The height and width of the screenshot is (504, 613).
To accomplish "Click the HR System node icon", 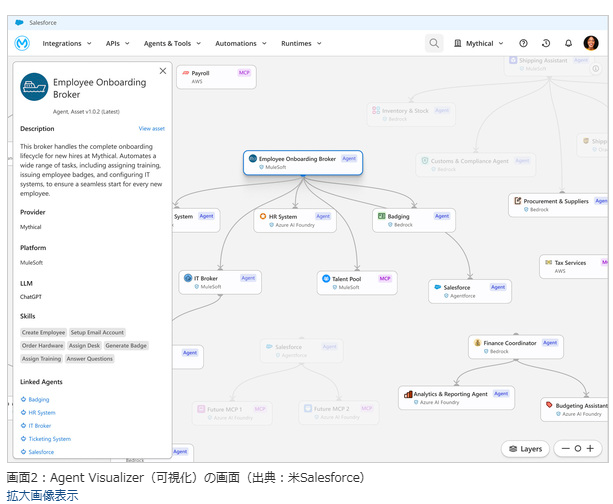I will [263, 216].
